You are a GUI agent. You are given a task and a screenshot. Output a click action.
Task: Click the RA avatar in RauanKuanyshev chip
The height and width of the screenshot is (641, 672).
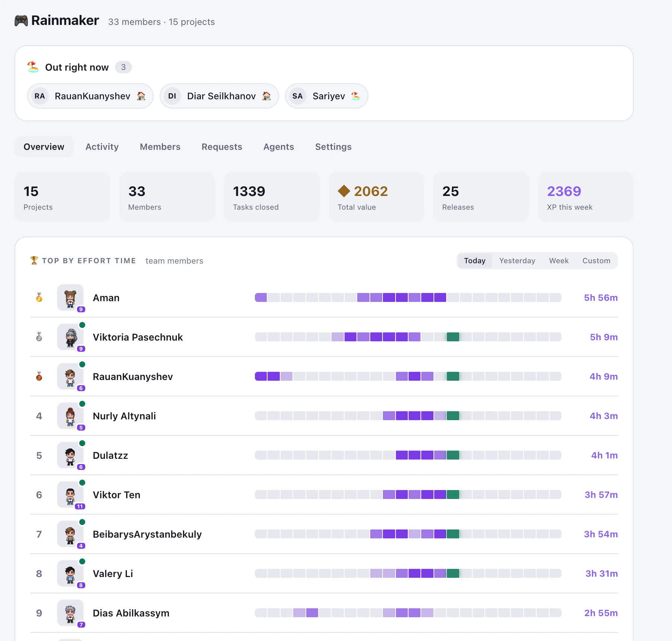[40, 96]
